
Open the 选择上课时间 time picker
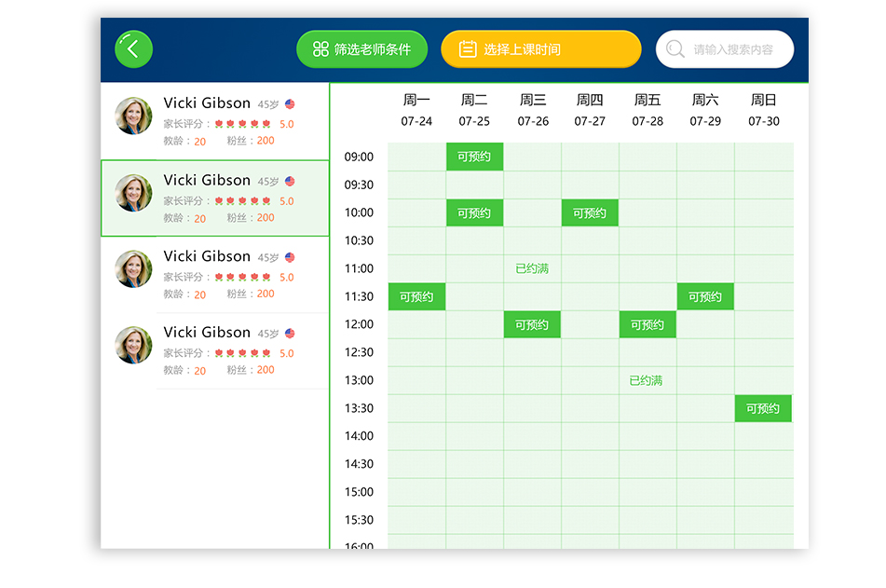tap(540, 49)
